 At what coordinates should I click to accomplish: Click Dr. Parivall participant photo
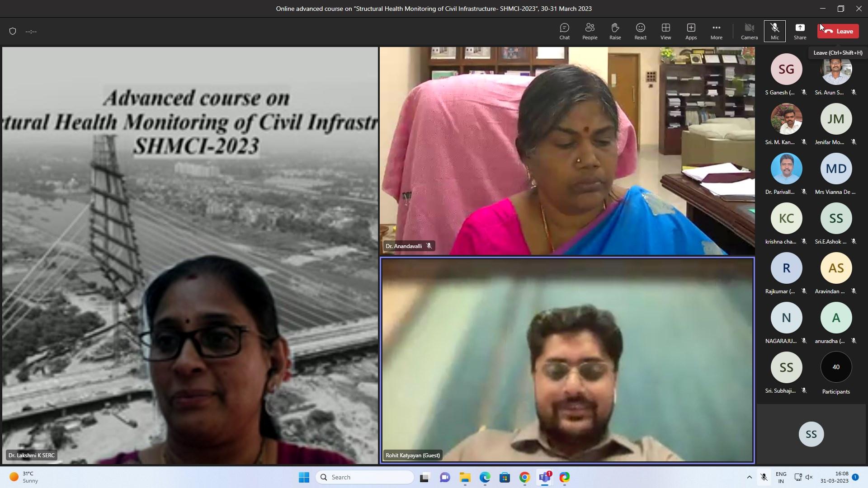pyautogui.click(x=786, y=169)
